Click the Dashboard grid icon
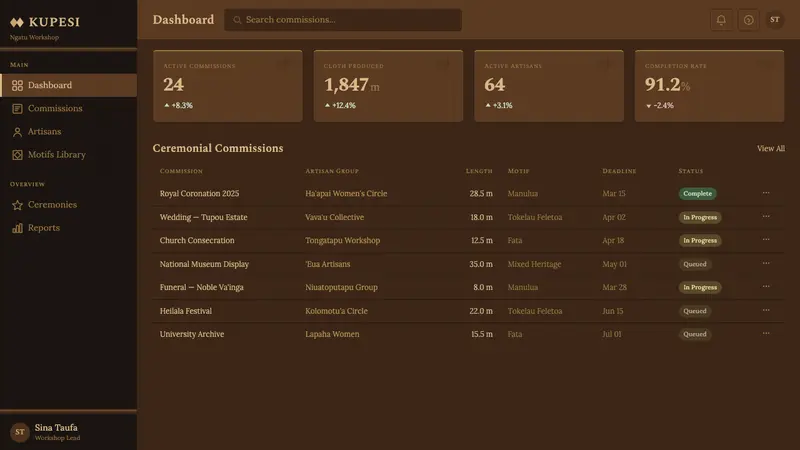 [x=17, y=85]
